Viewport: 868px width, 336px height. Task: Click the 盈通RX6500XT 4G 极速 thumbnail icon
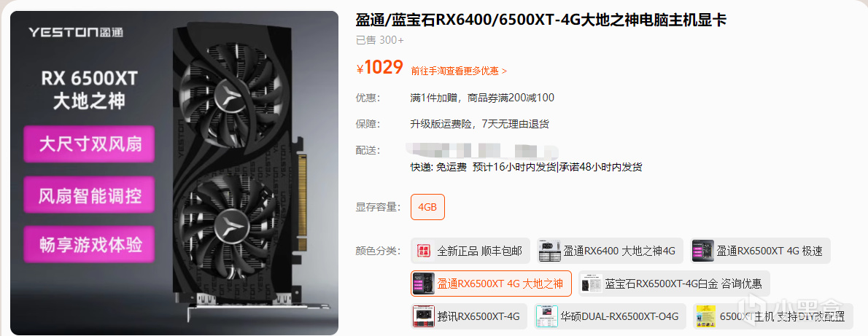point(703,251)
